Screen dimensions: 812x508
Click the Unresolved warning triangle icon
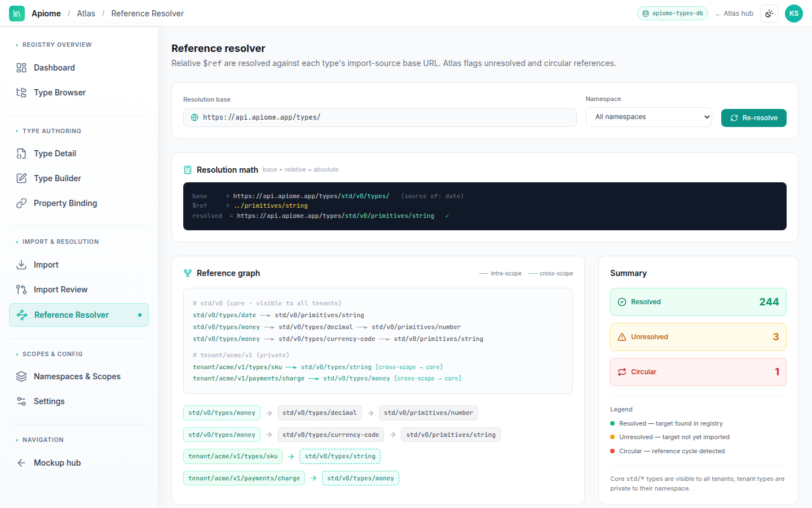click(622, 337)
